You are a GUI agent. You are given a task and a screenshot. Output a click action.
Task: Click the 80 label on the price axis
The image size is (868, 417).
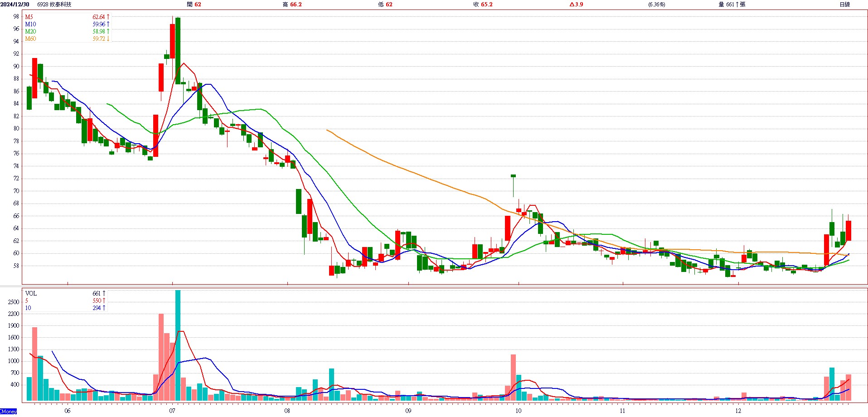point(16,129)
